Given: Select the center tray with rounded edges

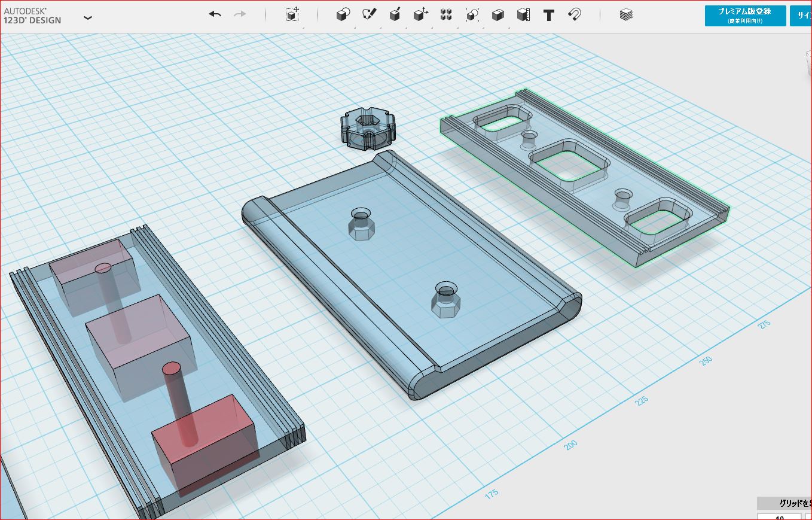Looking at the screenshot, I should click(413, 275).
